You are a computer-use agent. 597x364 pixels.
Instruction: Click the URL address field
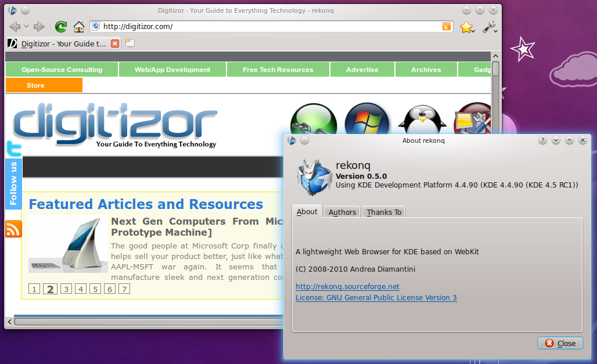(x=267, y=27)
